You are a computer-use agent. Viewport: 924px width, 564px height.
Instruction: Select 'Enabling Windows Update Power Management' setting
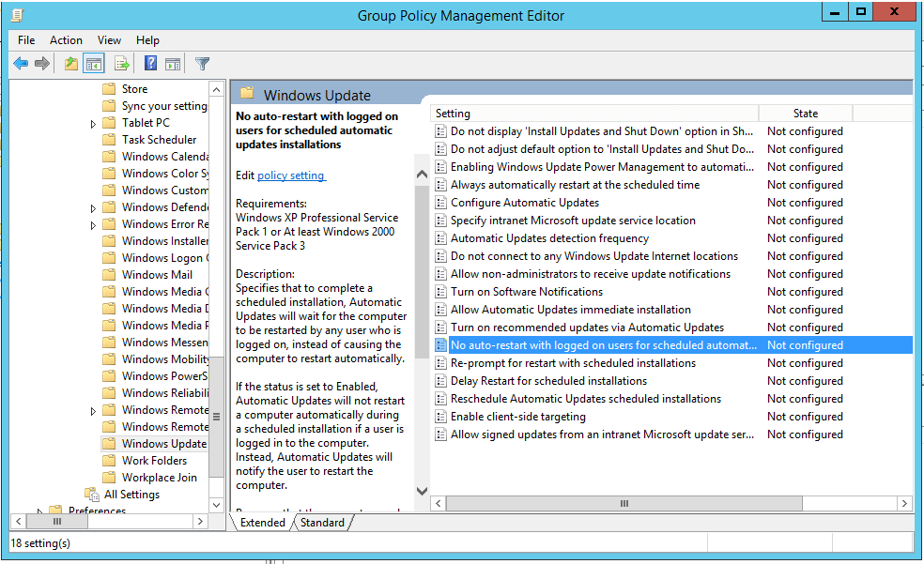coord(602,167)
